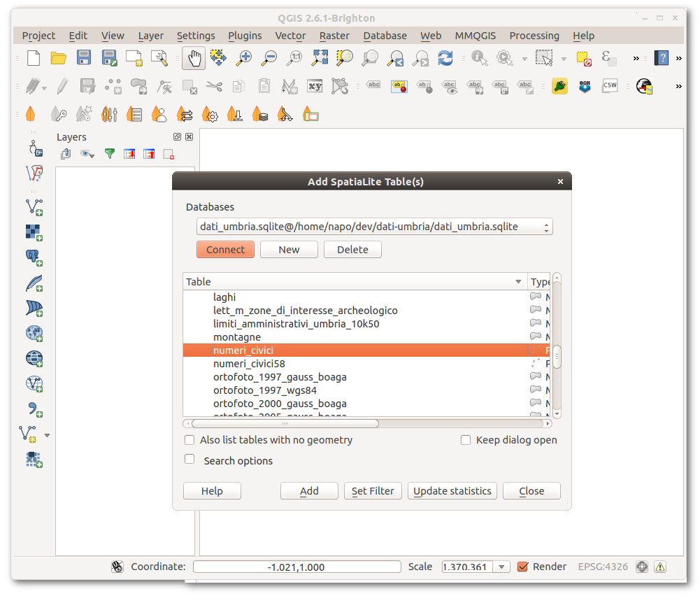Image resolution: width=700 pixels, height=596 pixels.
Task: Click the Set Filter button
Action: pos(373,491)
